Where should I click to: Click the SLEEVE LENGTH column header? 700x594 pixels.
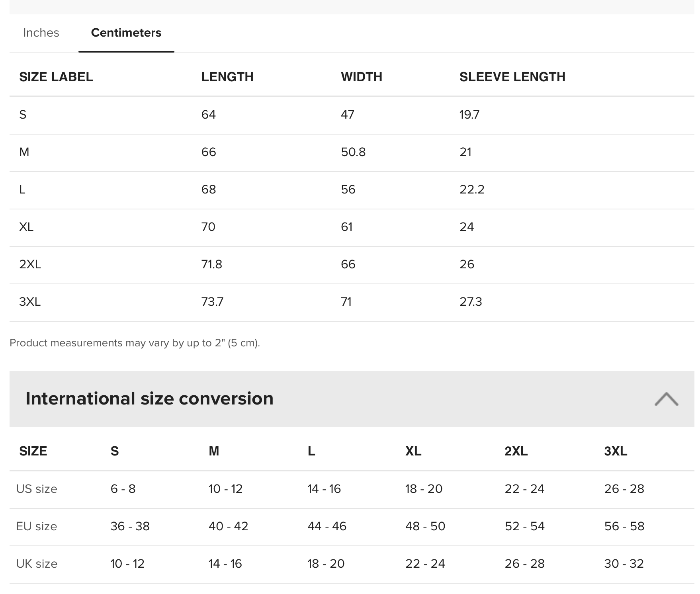pos(512,77)
